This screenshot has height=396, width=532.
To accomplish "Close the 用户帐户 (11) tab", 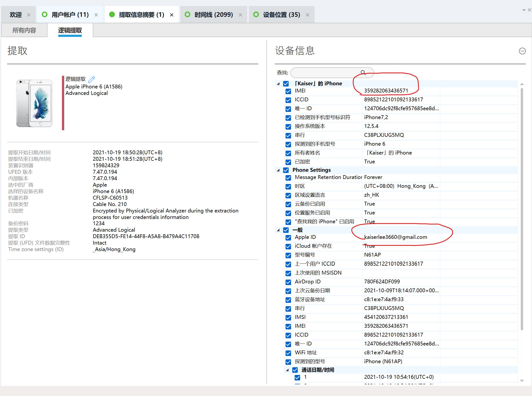I will 96,15.
